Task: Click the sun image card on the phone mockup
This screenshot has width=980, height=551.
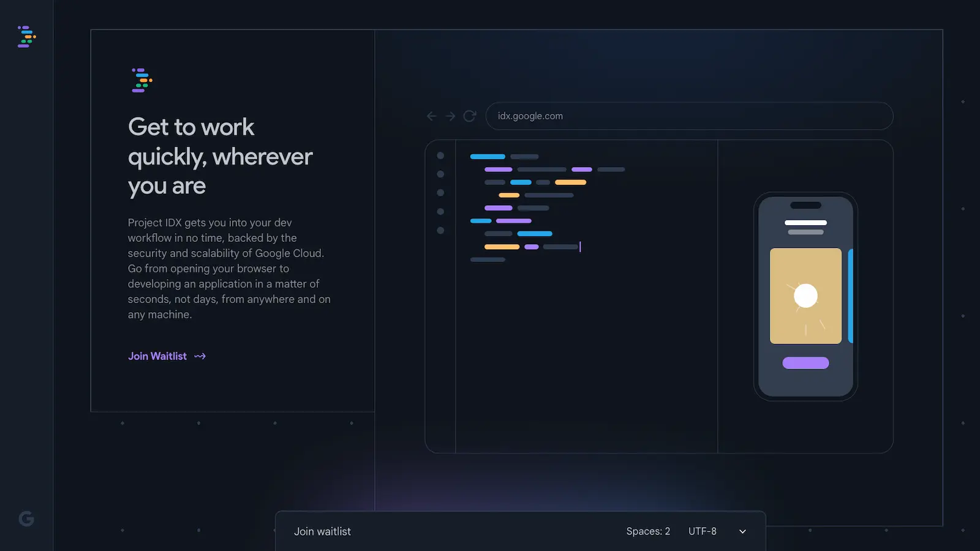Action: pyautogui.click(x=805, y=296)
